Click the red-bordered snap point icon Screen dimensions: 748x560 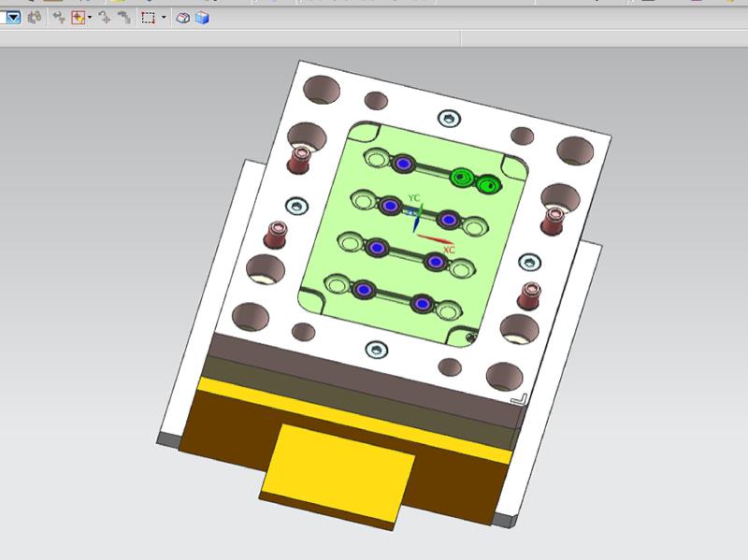coord(79,17)
